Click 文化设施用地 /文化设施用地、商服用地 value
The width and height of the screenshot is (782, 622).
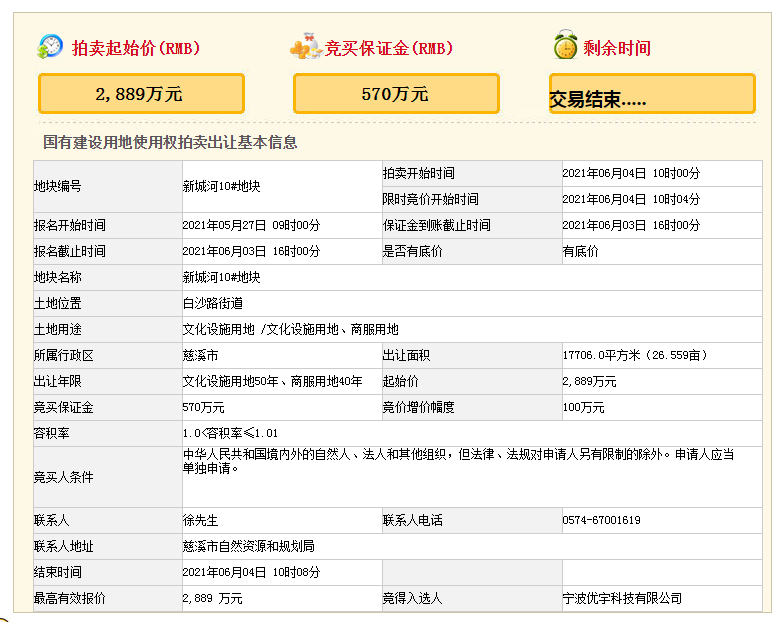coord(290,329)
